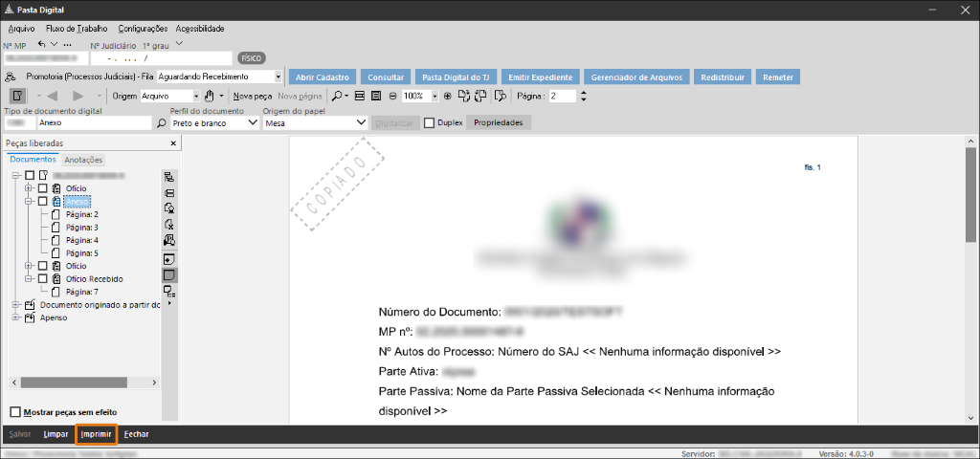The image size is (980, 459).
Task: Click the ellipsis icon beside Nº MP
Action: [68, 45]
